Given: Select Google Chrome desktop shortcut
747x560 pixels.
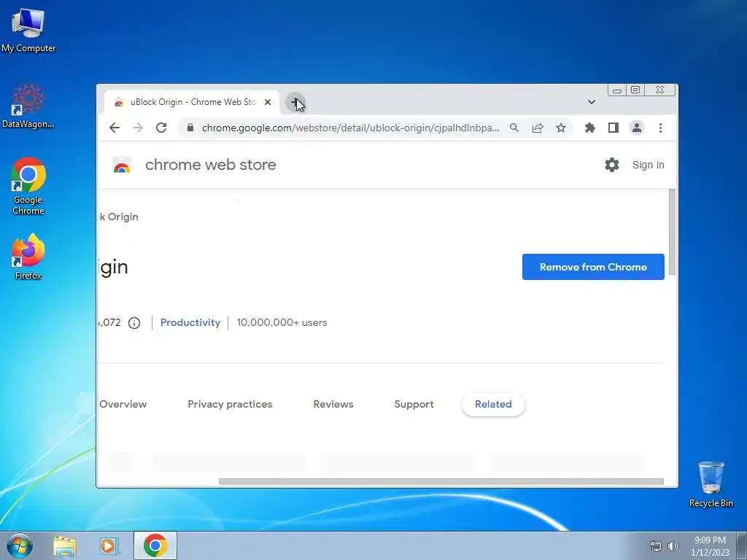Looking at the screenshot, I should pos(28,186).
